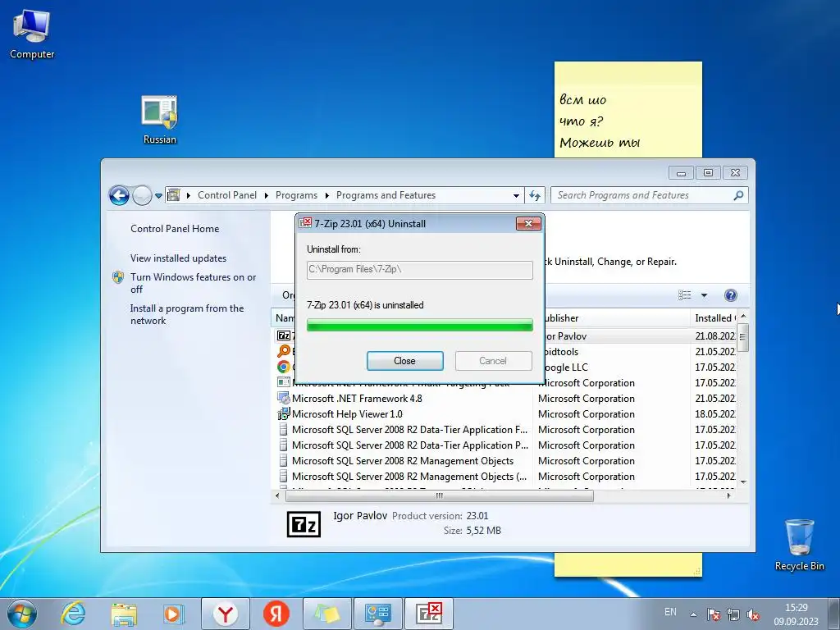The width and height of the screenshot is (840, 630).
Task: Open View installed updates link
Action: click(178, 258)
